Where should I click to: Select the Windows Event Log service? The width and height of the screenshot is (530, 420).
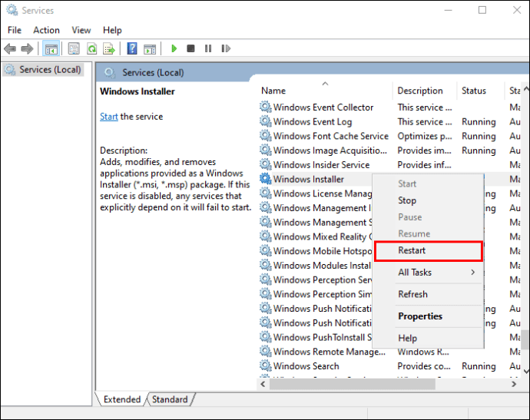pyautogui.click(x=313, y=121)
